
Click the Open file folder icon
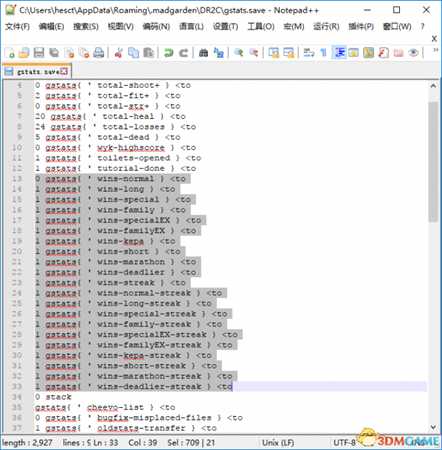coord(24,53)
